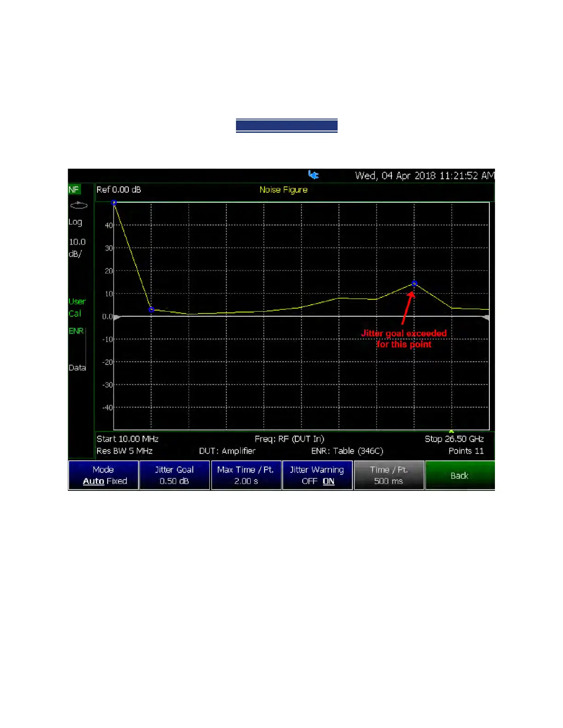563x728 pixels.
Task: Click the blue bird status icon
Action: click(x=313, y=175)
